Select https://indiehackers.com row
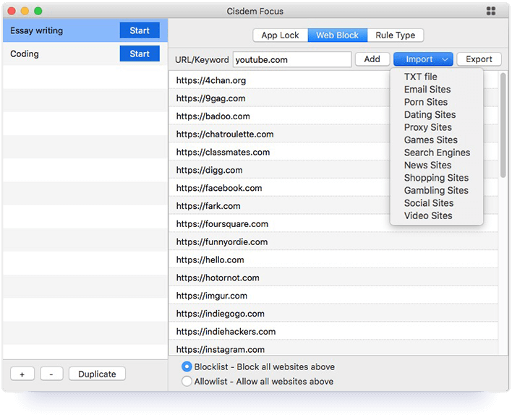Viewport: 512px width, 420px height. coord(333,332)
